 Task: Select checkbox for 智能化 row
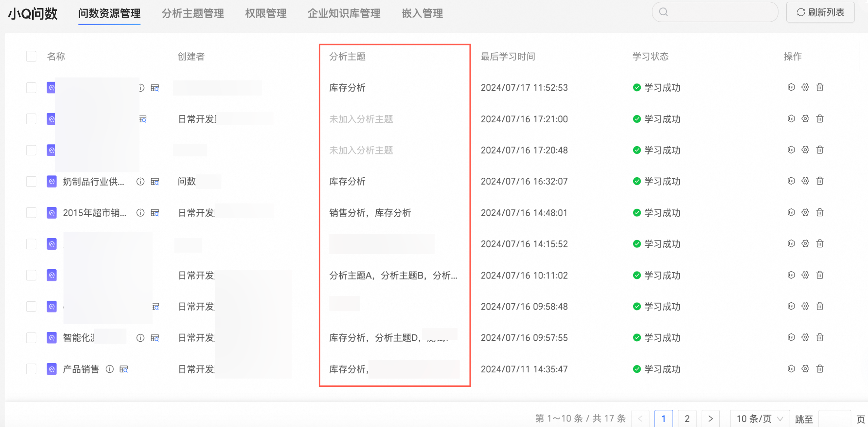tap(31, 338)
